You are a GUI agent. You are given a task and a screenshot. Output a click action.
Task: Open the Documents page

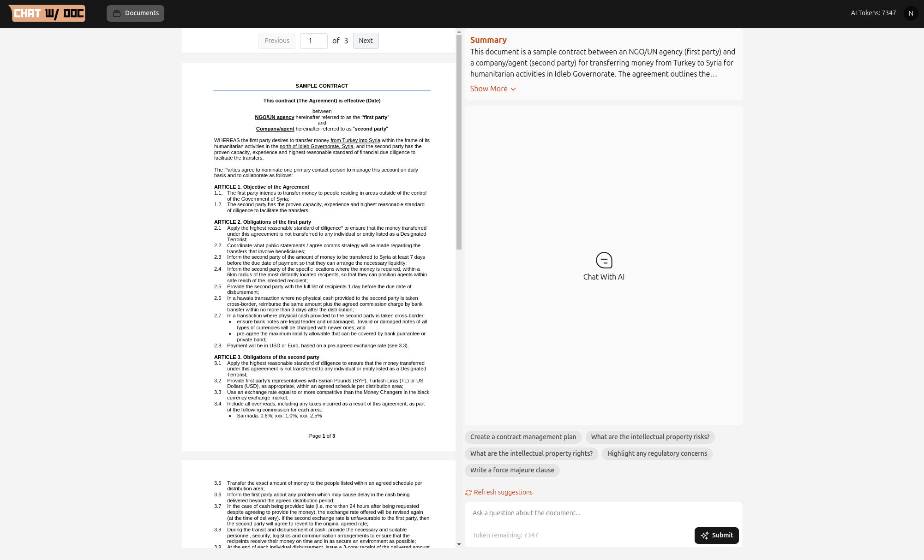[135, 13]
